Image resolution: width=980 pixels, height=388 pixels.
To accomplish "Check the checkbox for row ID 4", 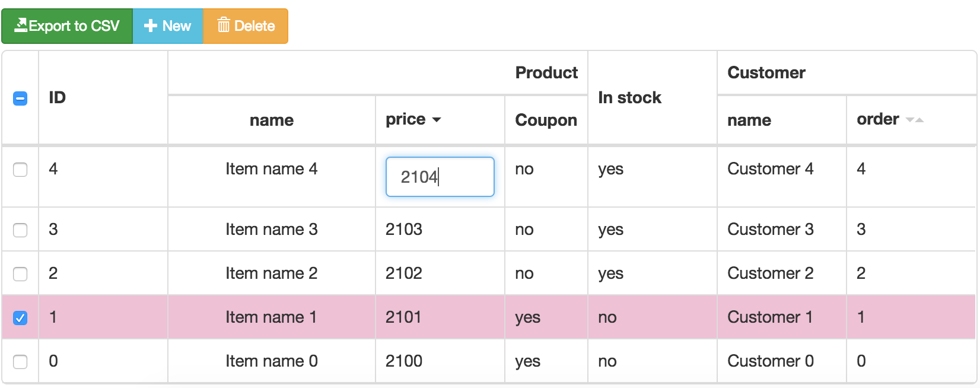I will 20,170.
